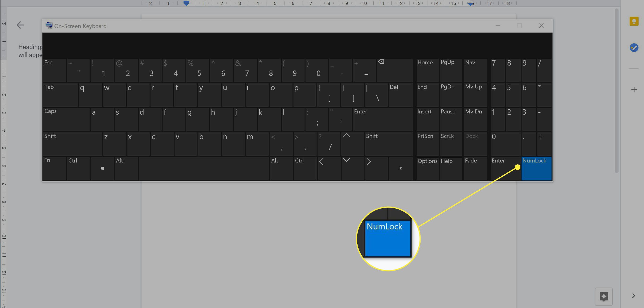Click the spacebar key

pos(204,168)
